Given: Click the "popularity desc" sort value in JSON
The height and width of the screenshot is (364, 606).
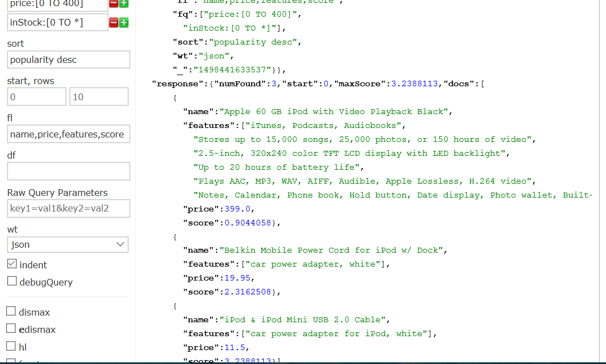Looking at the screenshot, I should pos(253,42).
